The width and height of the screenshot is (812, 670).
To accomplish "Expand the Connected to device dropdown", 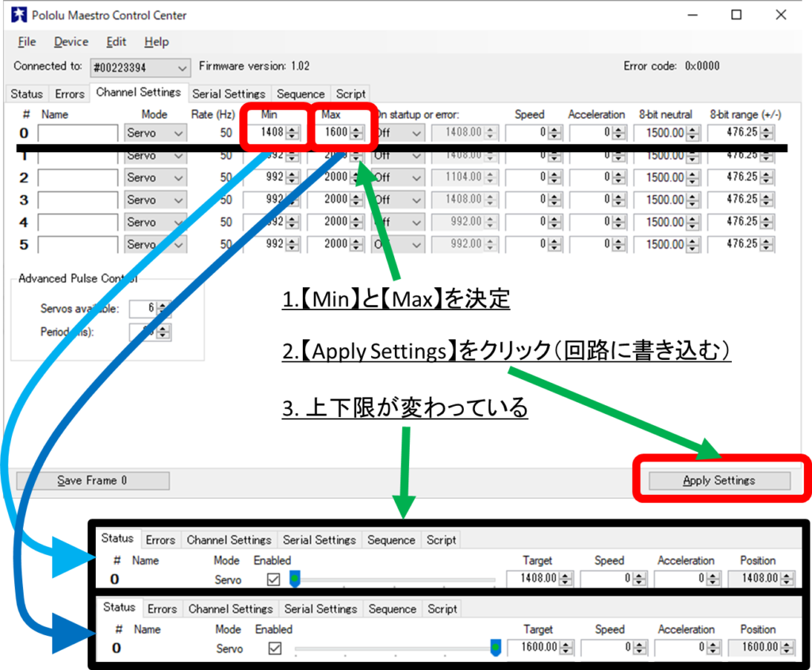I will tap(140, 67).
